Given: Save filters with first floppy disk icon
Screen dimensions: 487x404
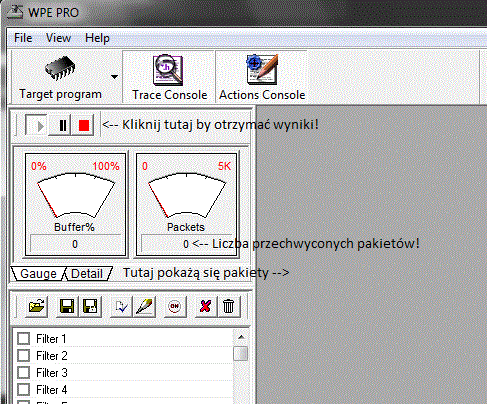Looking at the screenshot, I should 67,306.
